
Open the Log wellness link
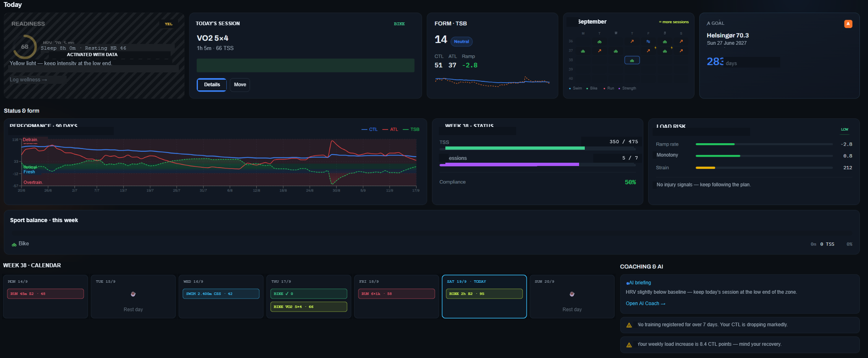coord(28,80)
